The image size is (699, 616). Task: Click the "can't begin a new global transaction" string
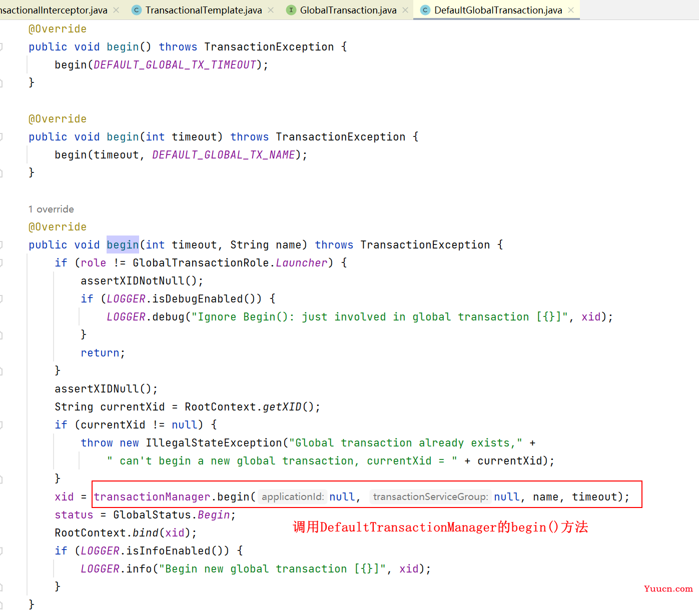click(x=282, y=461)
